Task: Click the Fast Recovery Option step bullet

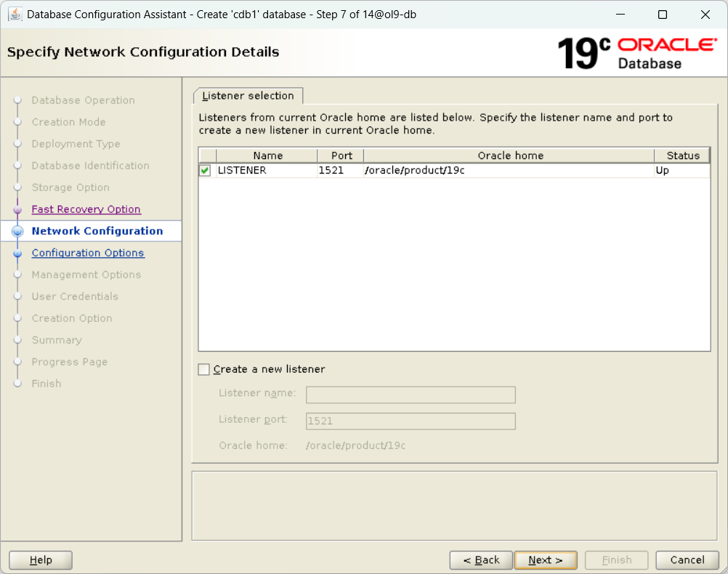Action: pos(17,210)
